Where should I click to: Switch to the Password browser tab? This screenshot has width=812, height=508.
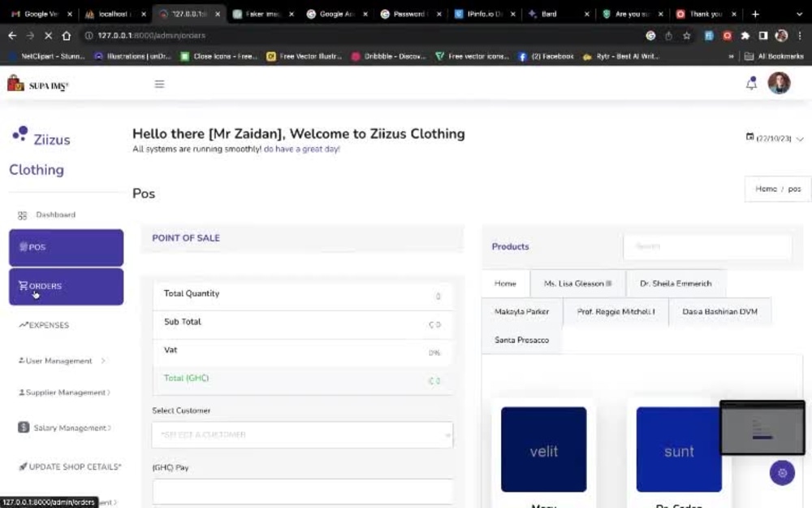click(x=410, y=14)
